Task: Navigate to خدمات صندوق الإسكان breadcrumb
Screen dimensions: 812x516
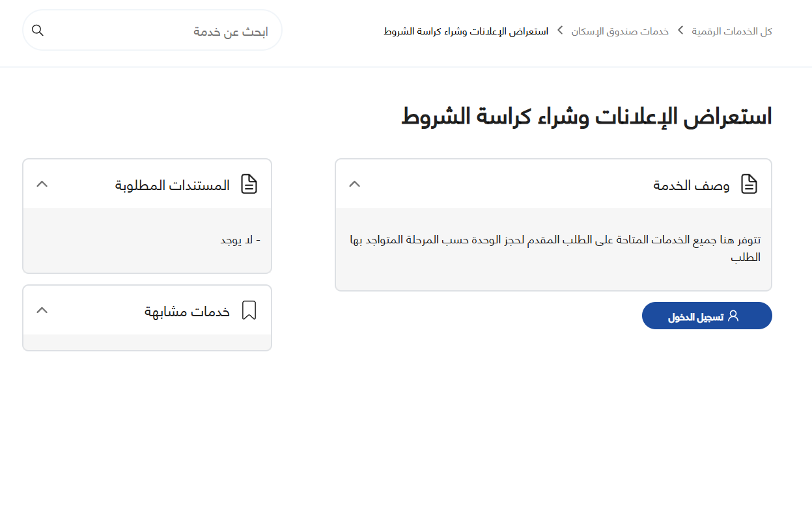Action: click(x=621, y=31)
